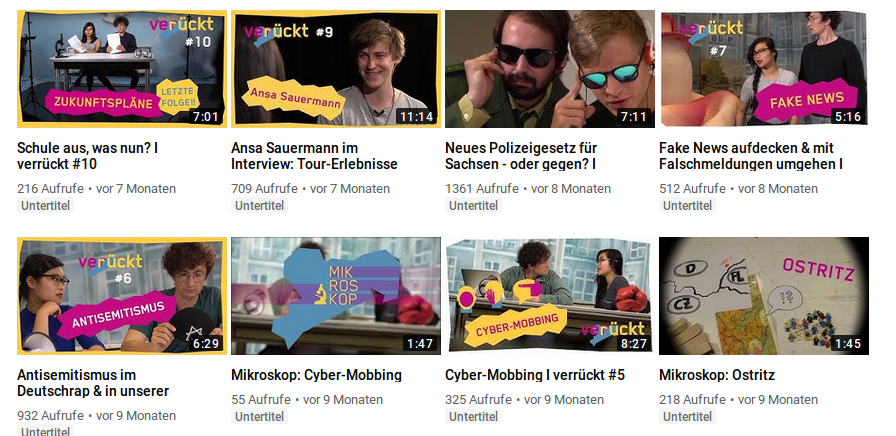Click Untertitel badge under Mikroskop: Ostritz

pyautogui.click(x=687, y=417)
